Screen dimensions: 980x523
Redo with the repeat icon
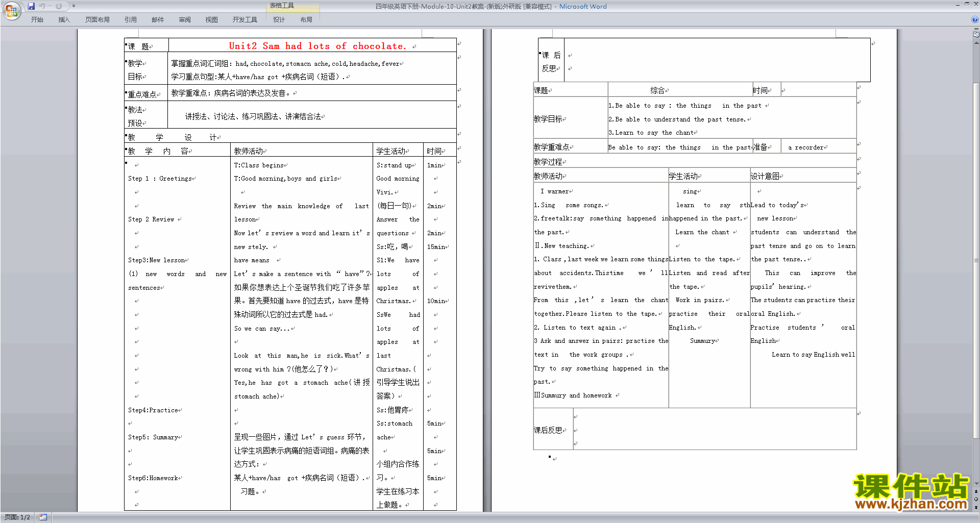[x=59, y=6]
